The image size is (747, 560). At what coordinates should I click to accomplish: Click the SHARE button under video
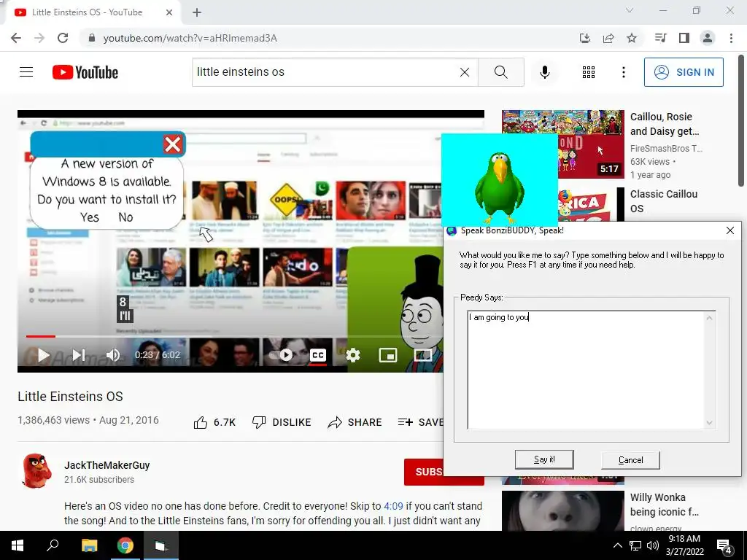point(355,422)
